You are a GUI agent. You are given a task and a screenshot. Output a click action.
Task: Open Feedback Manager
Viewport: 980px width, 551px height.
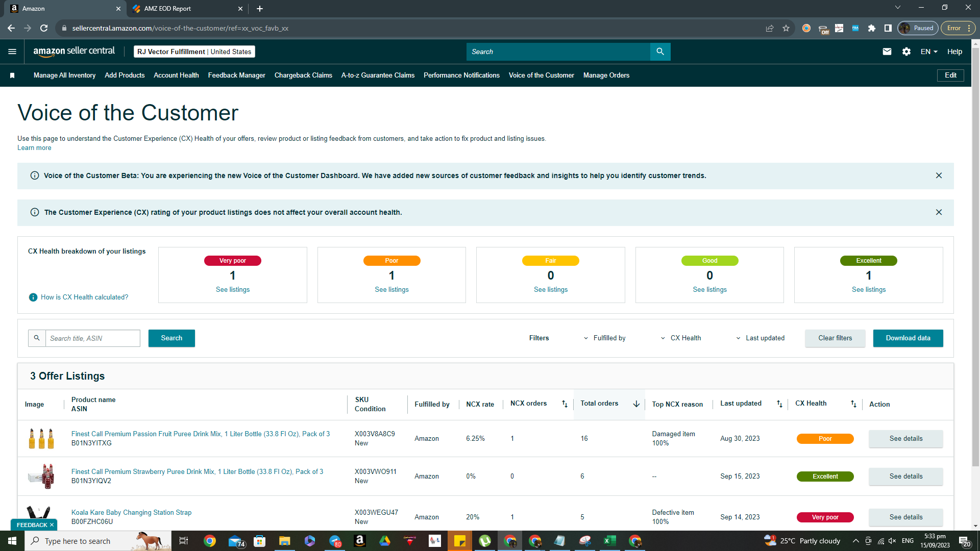[236, 76]
